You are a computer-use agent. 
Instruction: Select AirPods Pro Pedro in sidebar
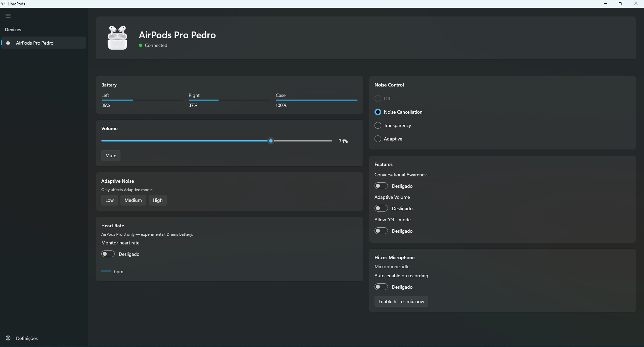point(44,43)
